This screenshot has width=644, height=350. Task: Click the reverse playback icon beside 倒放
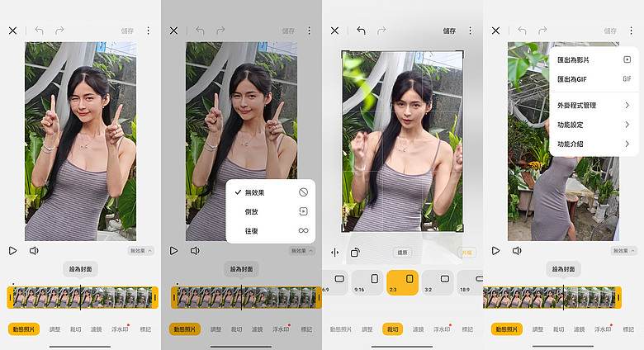point(303,211)
